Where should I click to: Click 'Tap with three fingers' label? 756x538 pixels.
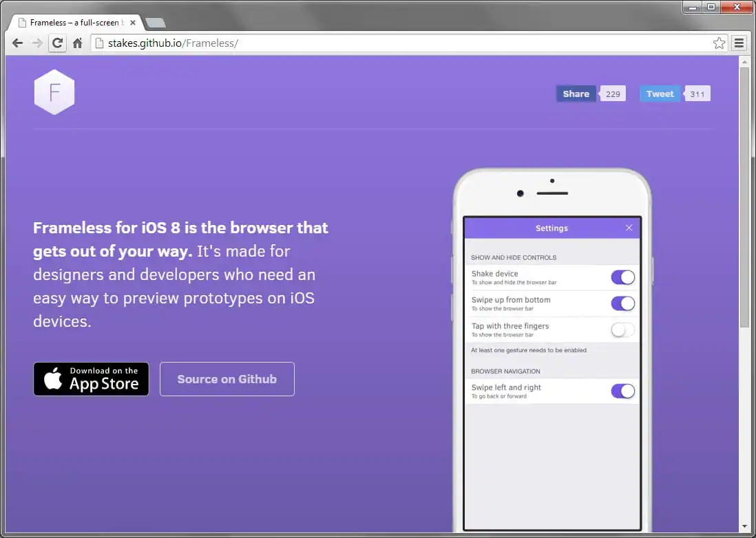point(510,326)
